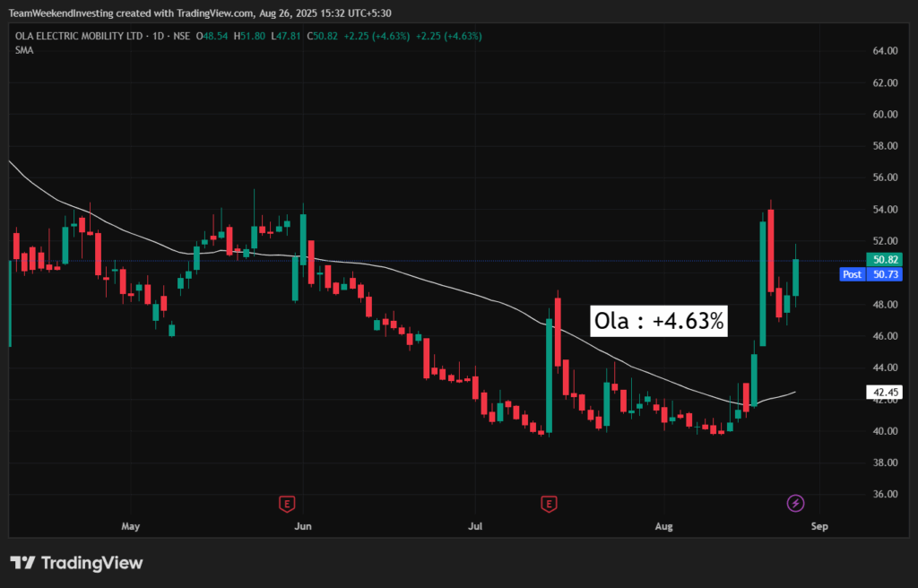Click the L47.81 low value in header
The image size is (918, 588).
286,37
